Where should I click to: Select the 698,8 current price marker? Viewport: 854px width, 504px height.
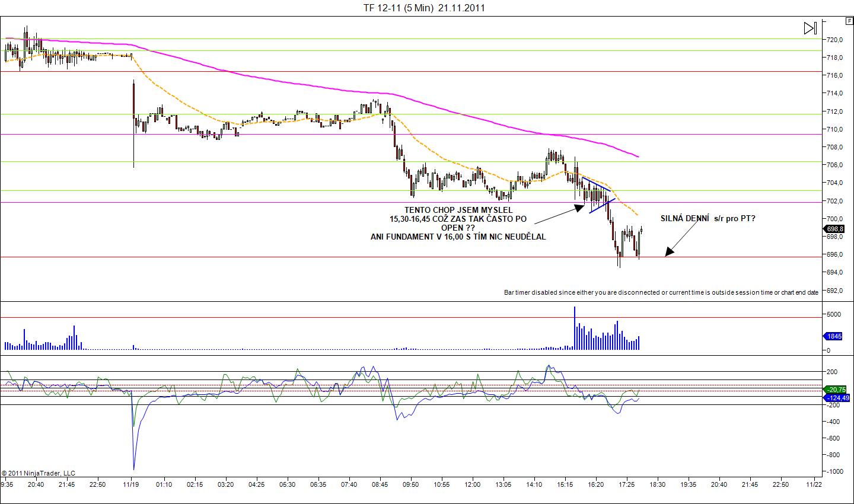point(834,229)
